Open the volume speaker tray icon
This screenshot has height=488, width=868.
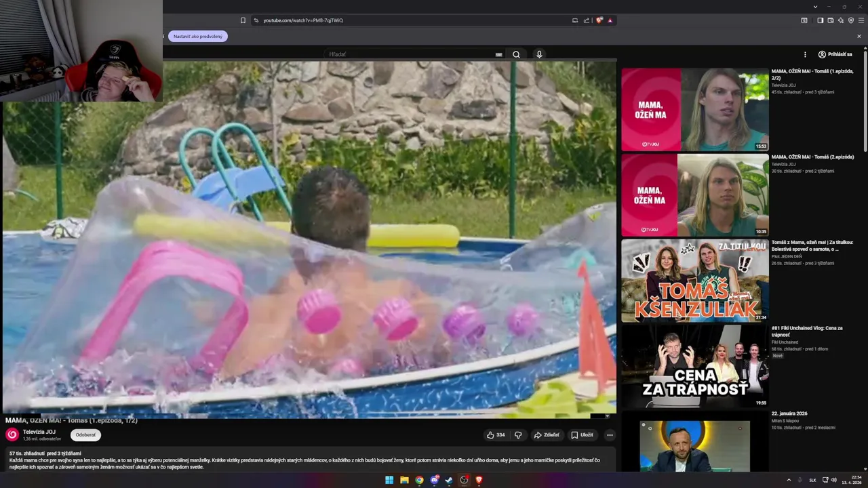tap(833, 480)
